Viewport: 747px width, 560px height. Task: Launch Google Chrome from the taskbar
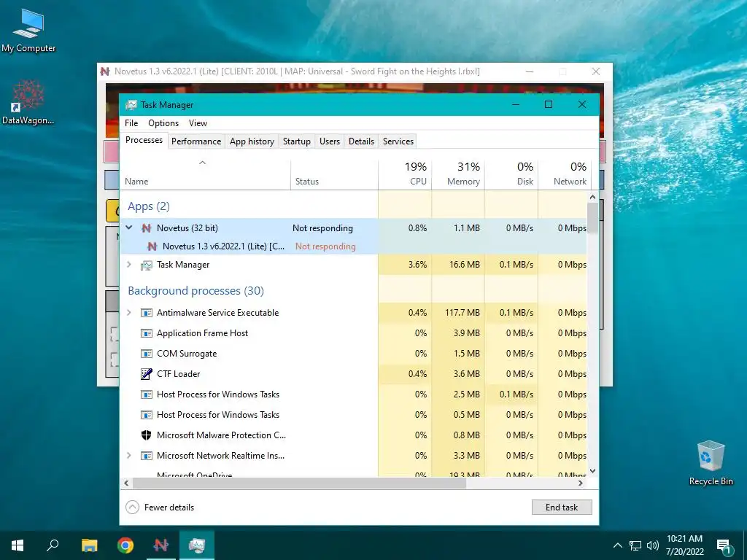(125, 545)
